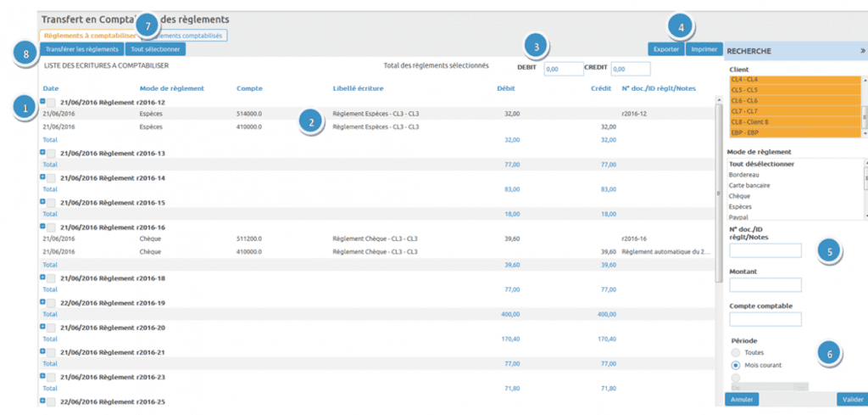Select client CL6 - CL6

[x=795, y=100]
